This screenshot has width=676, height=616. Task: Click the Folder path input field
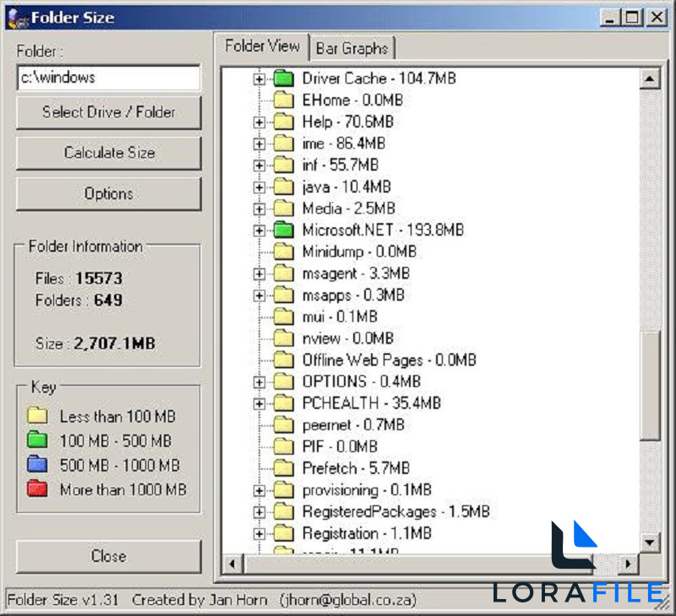pos(109,78)
